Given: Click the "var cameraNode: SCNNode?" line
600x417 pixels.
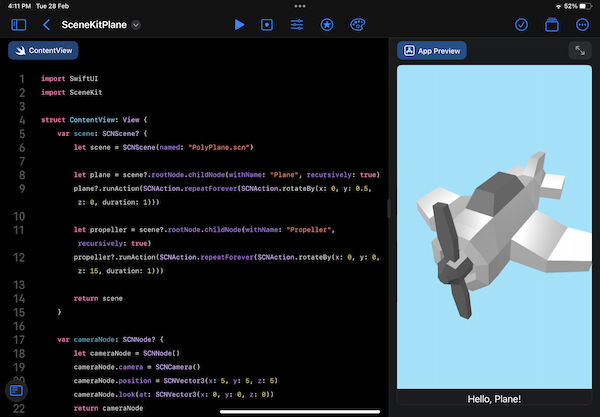Looking at the screenshot, I should (111, 339).
